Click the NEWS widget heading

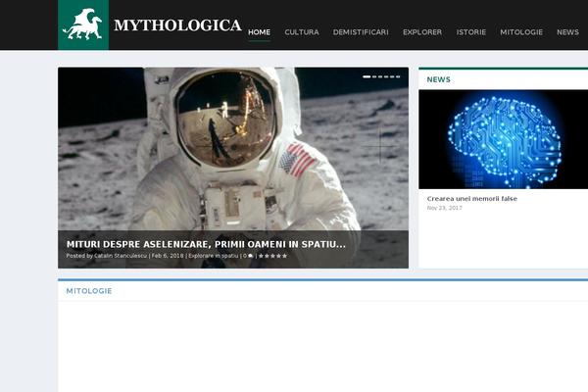click(x=438, y=79)
